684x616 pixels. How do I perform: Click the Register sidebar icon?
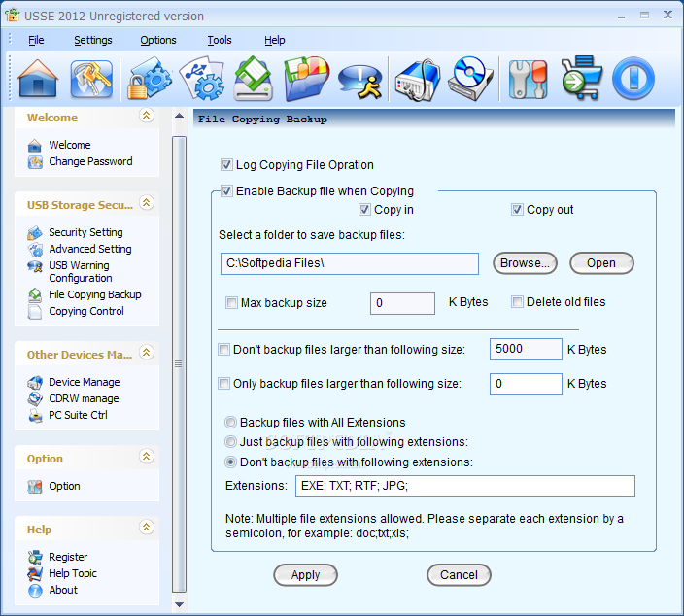coord(35,557)
